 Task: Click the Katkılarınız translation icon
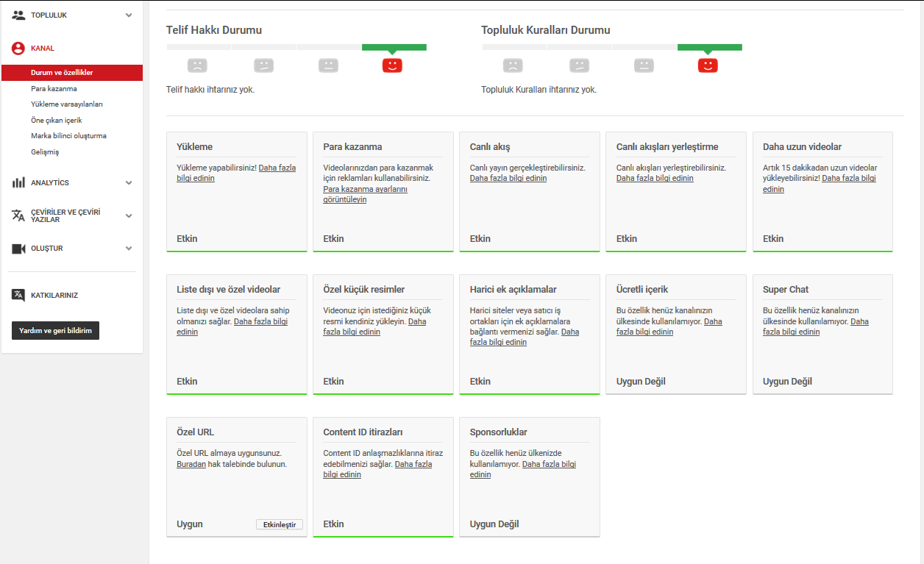18,295
